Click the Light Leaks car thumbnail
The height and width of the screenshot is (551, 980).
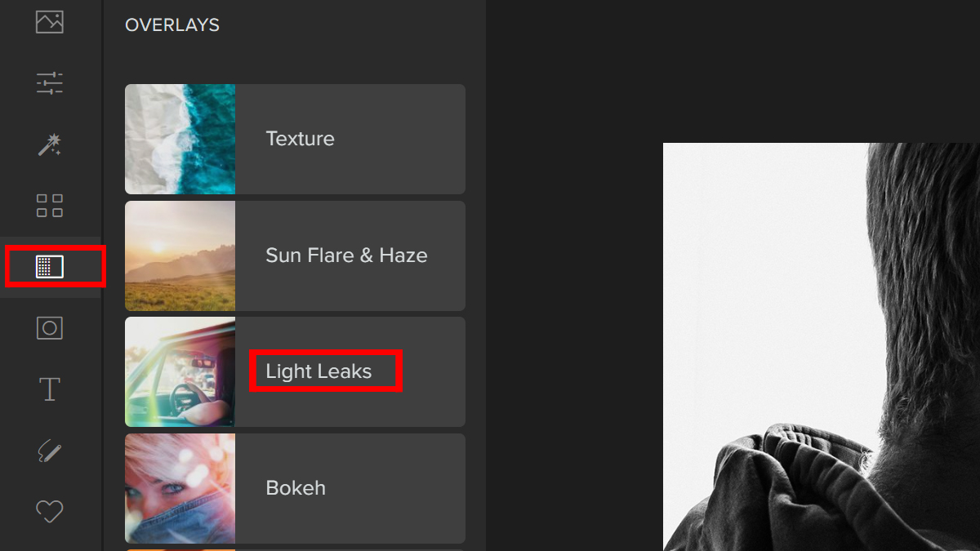(x=180, y=371)
